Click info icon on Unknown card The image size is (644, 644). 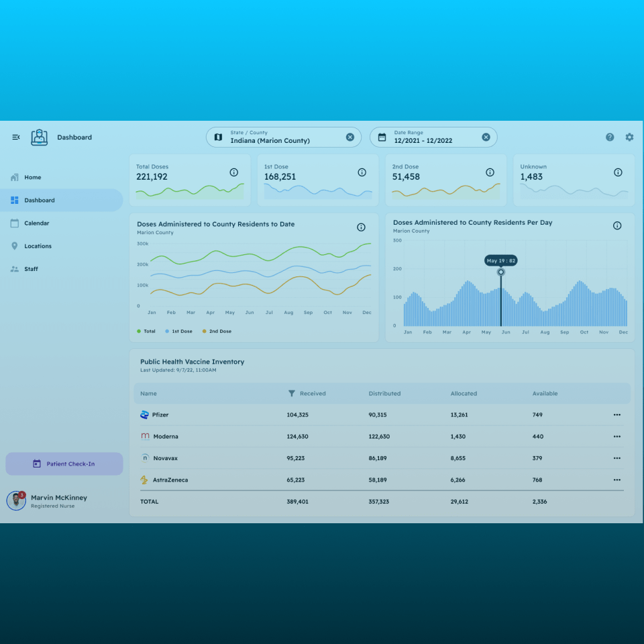tap(618, 172)
